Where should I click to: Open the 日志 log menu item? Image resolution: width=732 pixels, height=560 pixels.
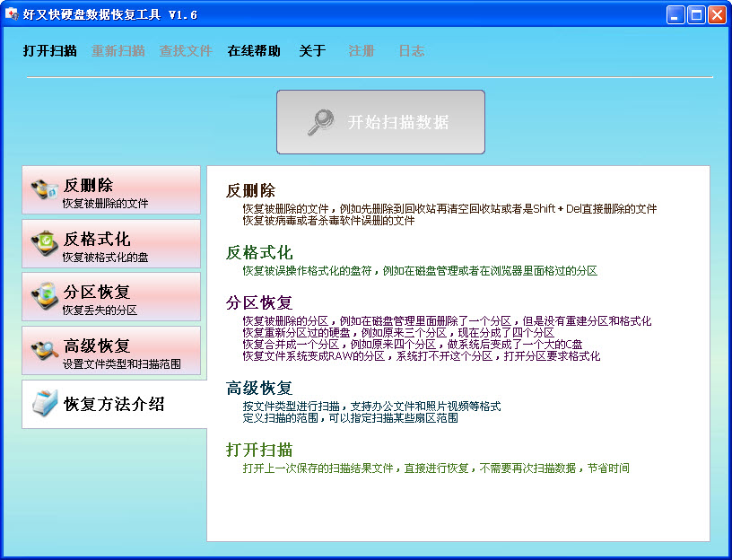412,51
